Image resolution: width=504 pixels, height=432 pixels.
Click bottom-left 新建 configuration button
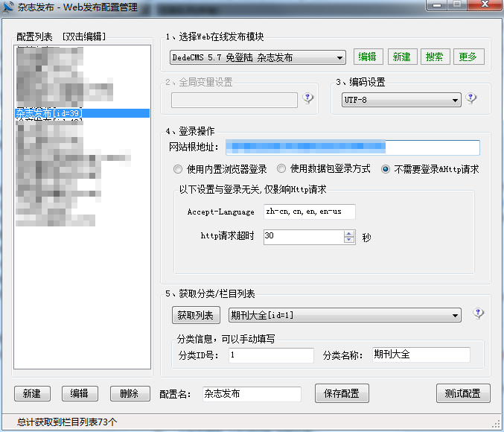pos(32,394)
